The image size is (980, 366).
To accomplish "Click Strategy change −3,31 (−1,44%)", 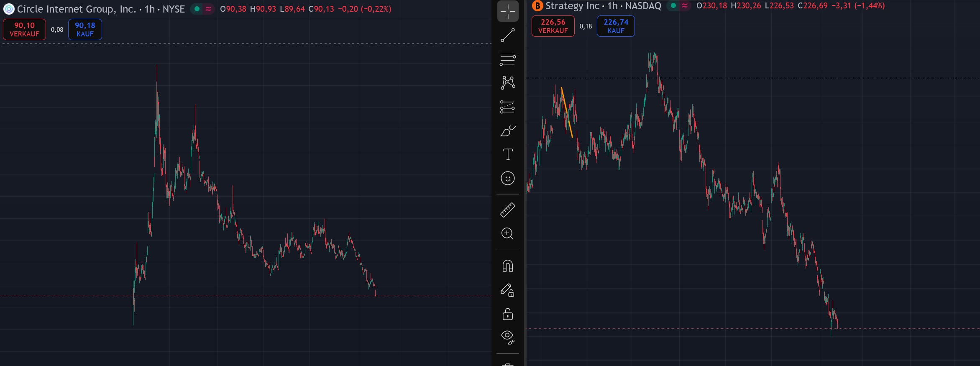I will 858,5.
